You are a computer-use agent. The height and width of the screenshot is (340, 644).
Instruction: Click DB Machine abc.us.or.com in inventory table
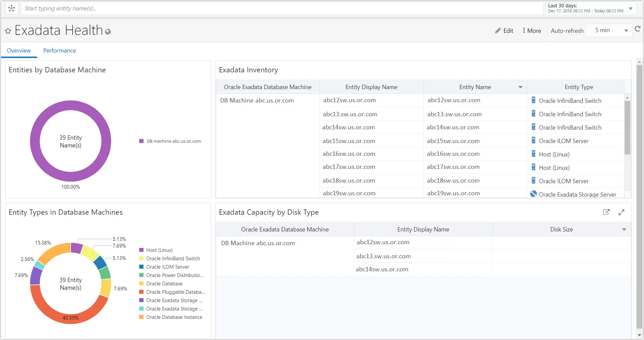coord(257,100)
